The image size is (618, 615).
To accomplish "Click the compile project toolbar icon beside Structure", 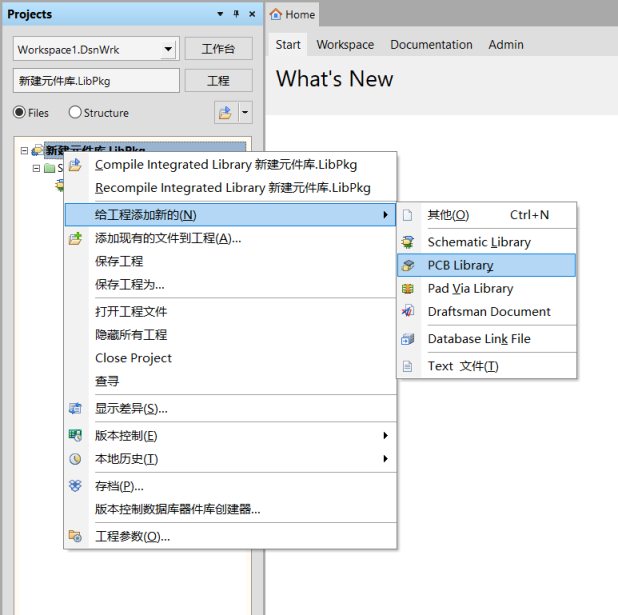I will tap(225, 112).
